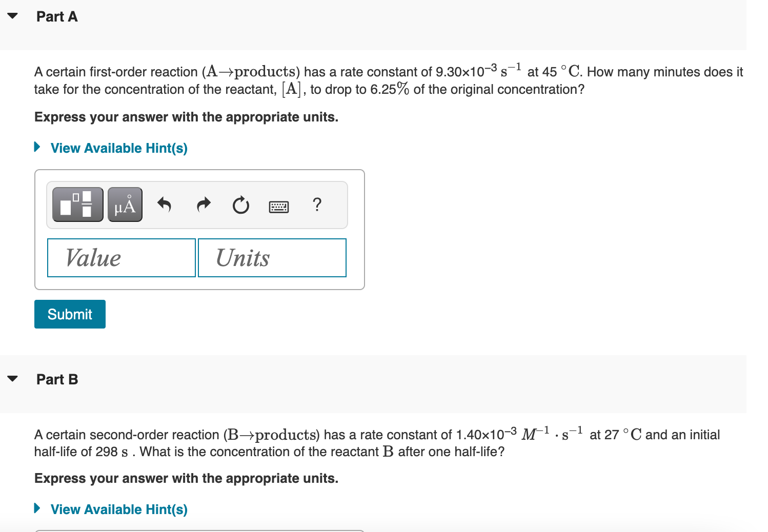The image size is (768, 532).
Task: Click the Value input field
Action: coord(121,258)
